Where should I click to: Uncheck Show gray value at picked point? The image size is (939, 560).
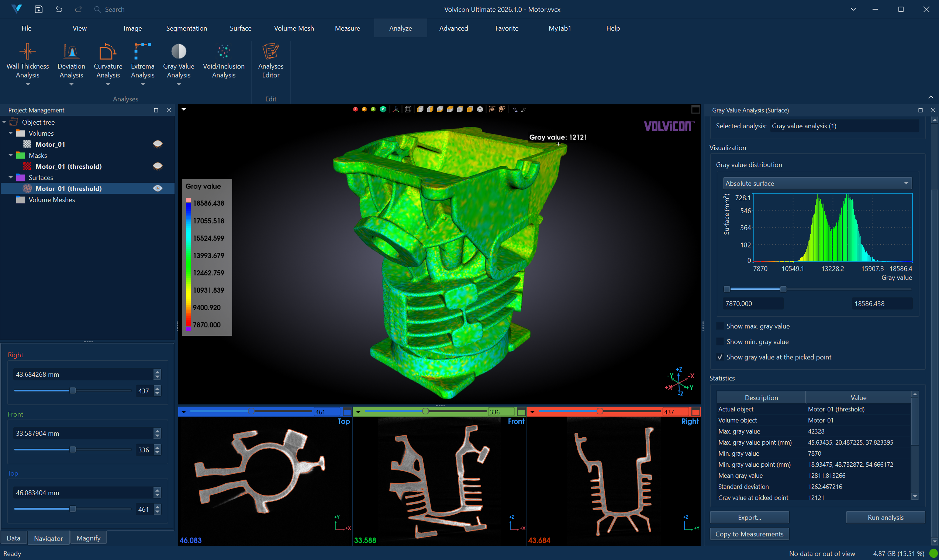[x=720, y=357]
